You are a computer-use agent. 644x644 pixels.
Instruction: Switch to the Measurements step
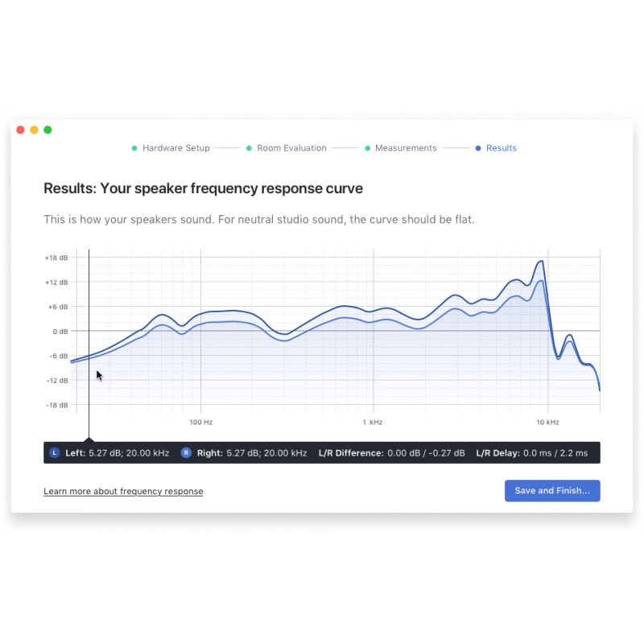[x=406, y=148]
